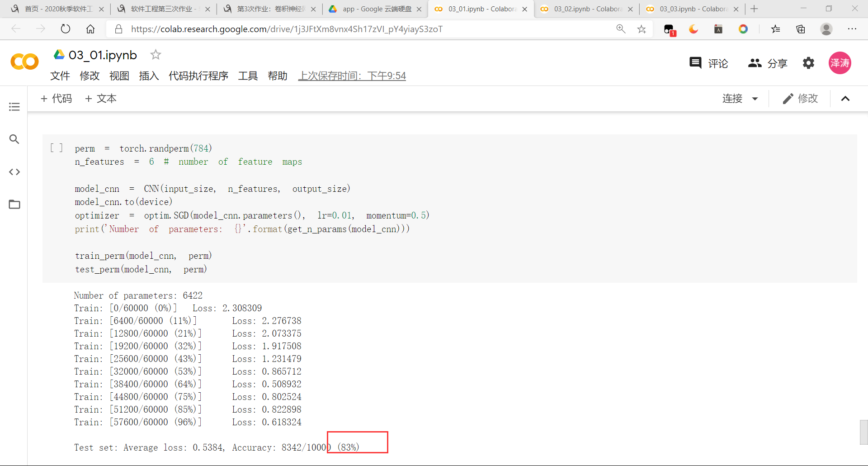Collapse the notebook header with chevron
868x466 pixels.
[x=845, y=99]
